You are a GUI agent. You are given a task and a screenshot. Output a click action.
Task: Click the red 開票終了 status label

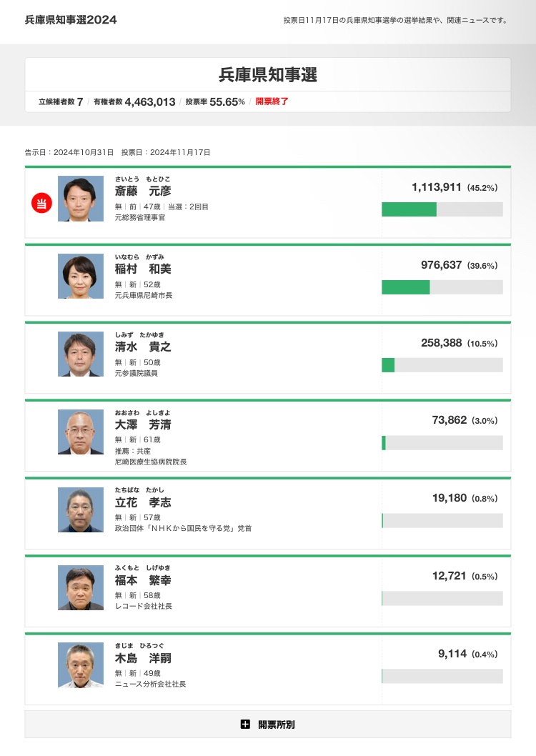click(x=272, y=101)
